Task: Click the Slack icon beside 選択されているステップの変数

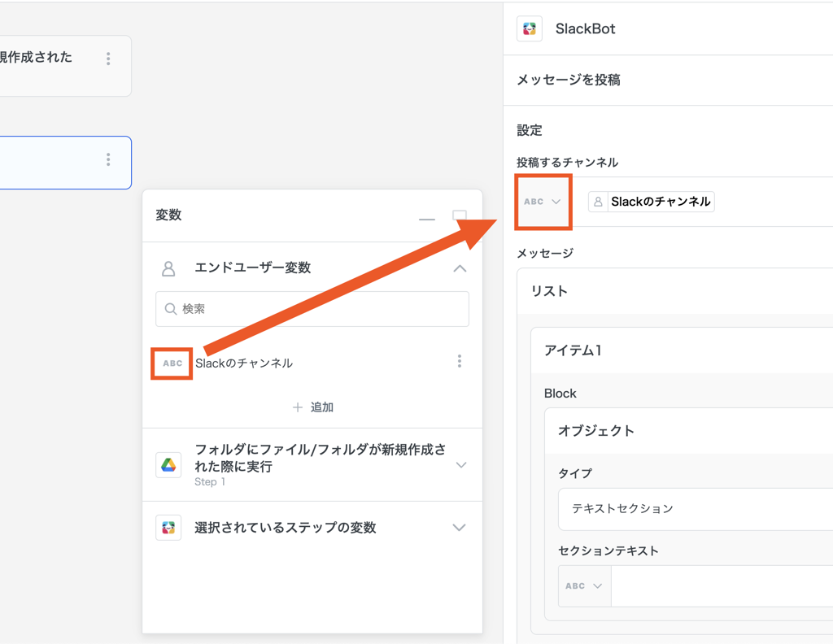Action: [168, 528]
